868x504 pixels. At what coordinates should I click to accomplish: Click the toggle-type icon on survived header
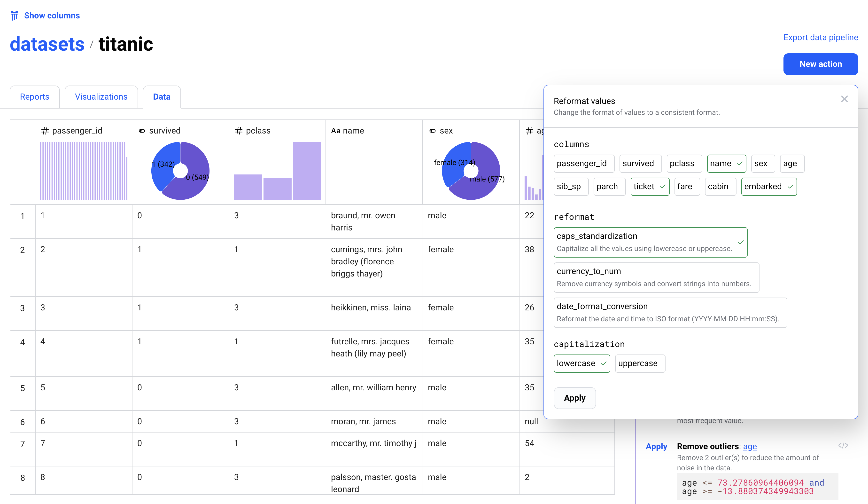point(142,131)
